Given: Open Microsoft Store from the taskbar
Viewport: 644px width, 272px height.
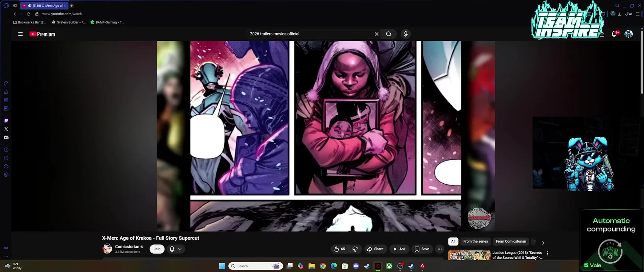Looking at the screenshot, I should click(x=345, y=266).
